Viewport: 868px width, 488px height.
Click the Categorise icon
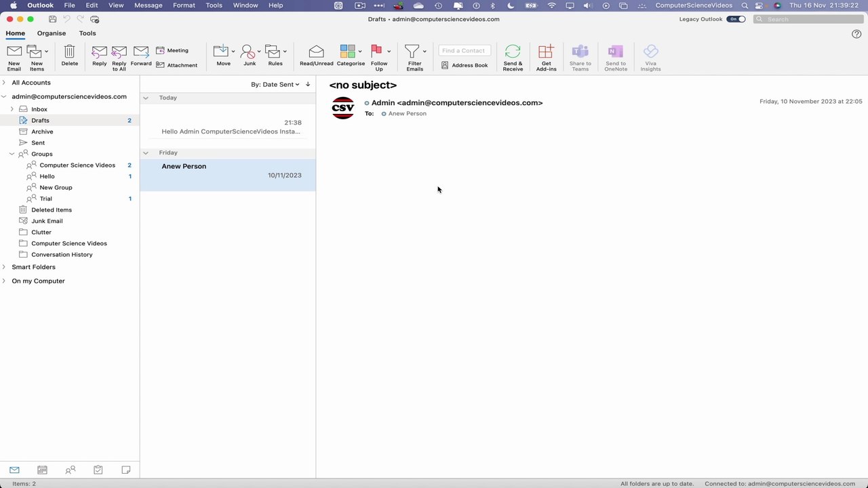347,52
